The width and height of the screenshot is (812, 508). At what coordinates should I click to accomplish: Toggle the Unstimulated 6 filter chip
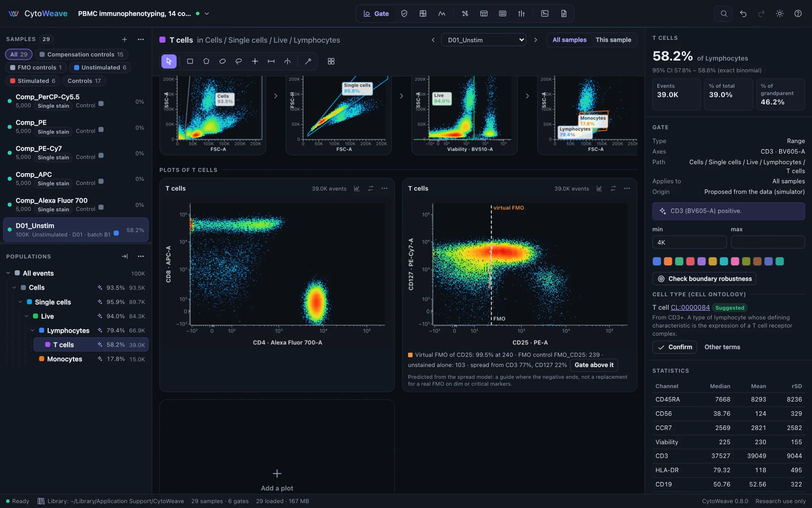100,67
